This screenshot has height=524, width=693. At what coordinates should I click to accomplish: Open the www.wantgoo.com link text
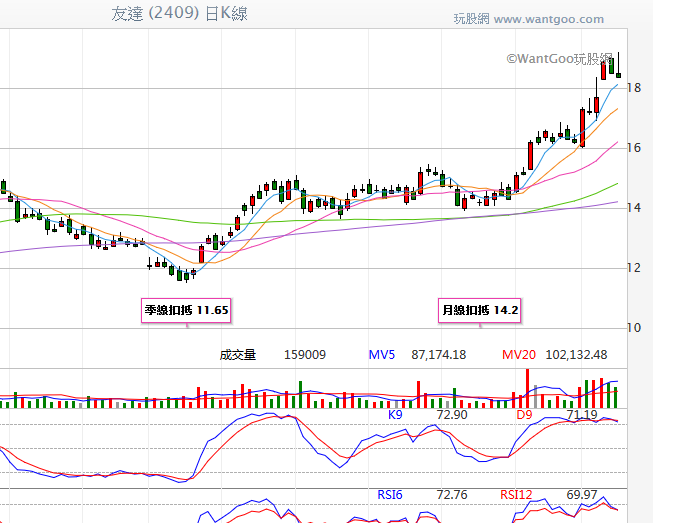[548, 19]
